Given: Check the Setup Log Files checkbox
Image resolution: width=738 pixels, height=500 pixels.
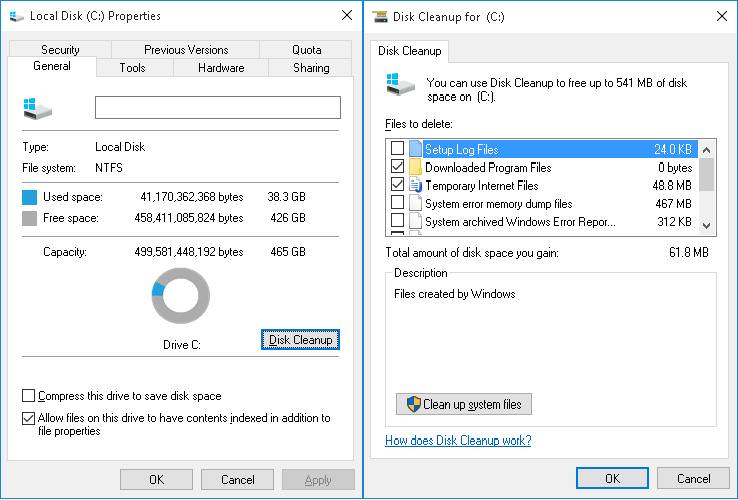Looking at the screenshot, I should click(x=398, y=148).
